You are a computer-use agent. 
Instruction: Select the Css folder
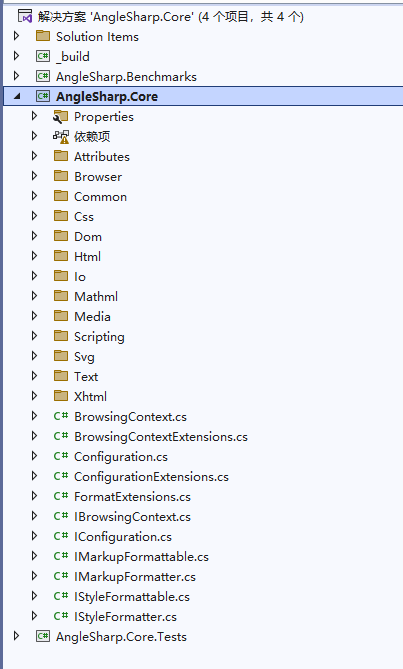click(x=84, y=217)
